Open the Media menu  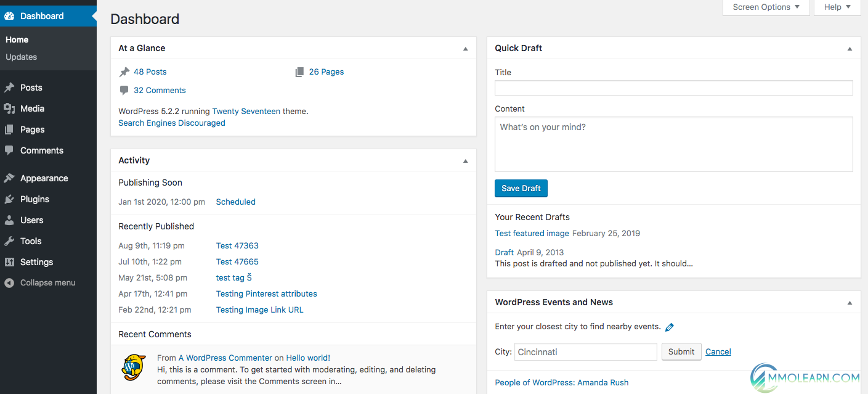point(48,109)
